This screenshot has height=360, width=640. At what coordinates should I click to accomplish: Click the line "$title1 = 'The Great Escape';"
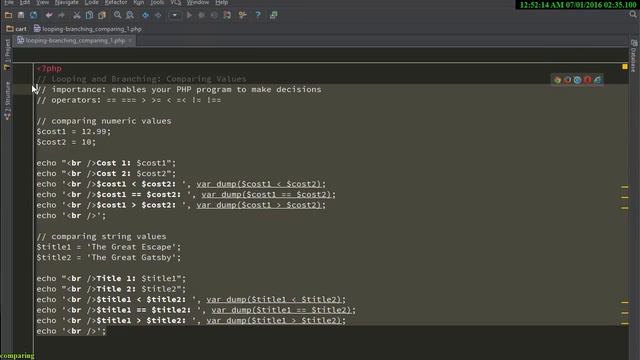tap(109, 247)
